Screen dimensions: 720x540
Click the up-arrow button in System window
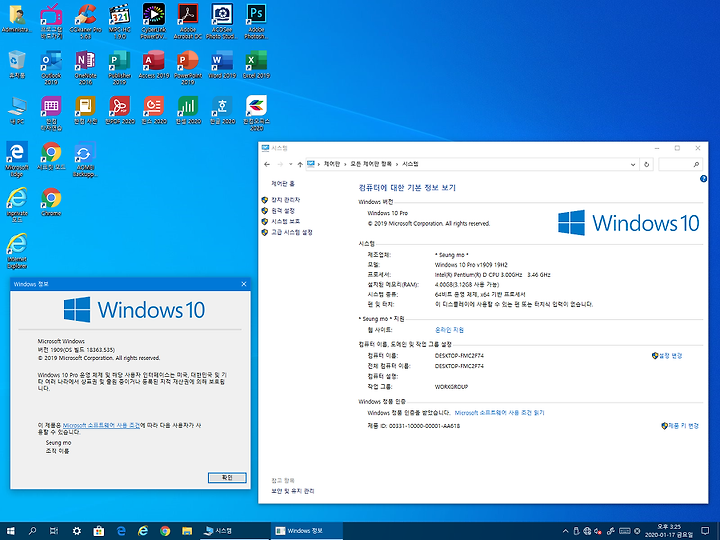[x=300, y=164]
